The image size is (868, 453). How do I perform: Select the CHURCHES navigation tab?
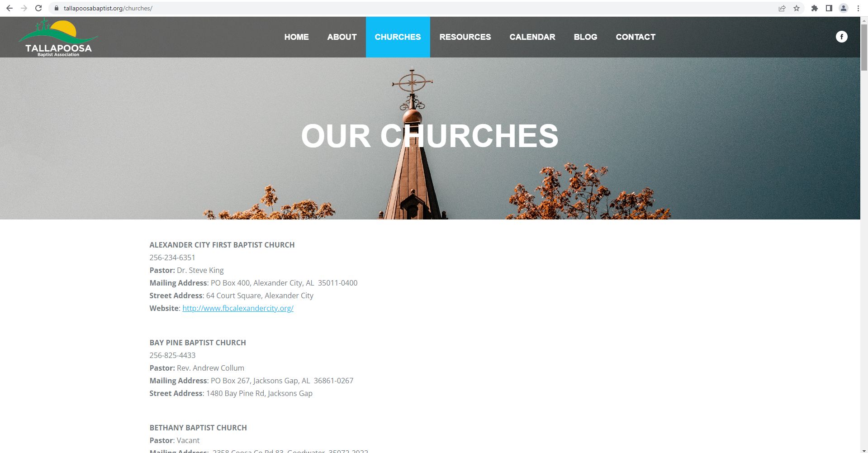pos(398,37)
